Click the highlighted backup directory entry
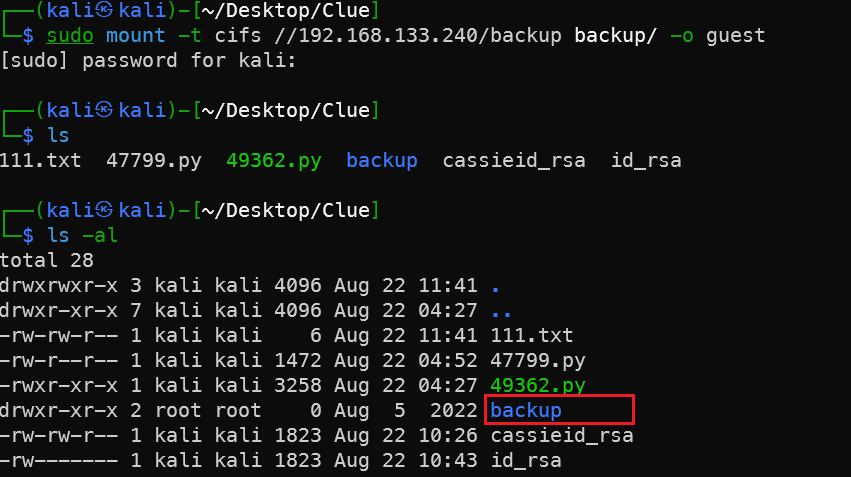Image resolution: width=851 pixels, height=477 pixels. (x=525, y=410)
